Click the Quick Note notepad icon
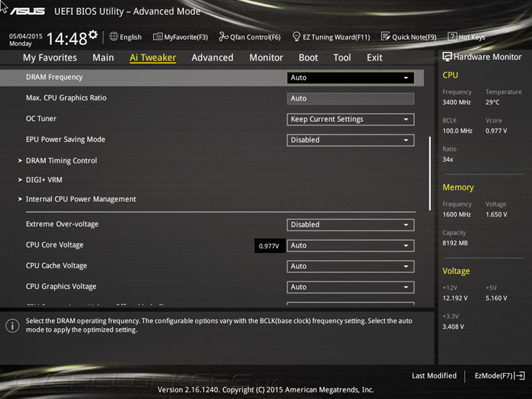The image size is (532, 399). 386,36
